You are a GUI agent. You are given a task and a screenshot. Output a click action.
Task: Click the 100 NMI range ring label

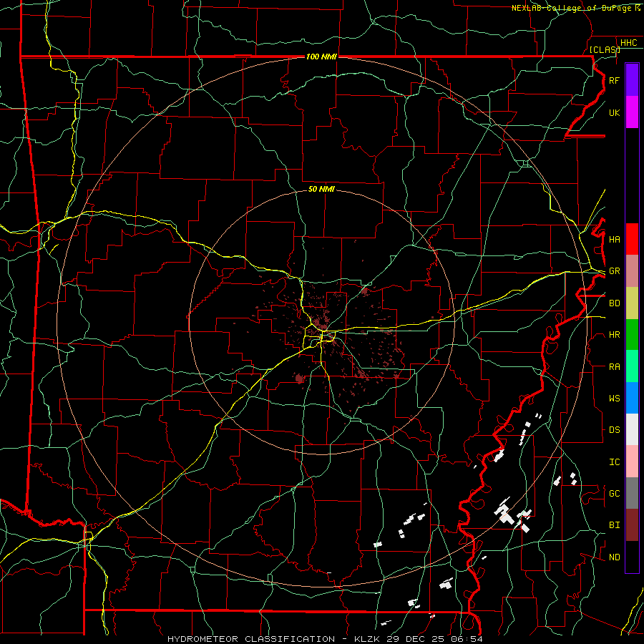point(321,57)
